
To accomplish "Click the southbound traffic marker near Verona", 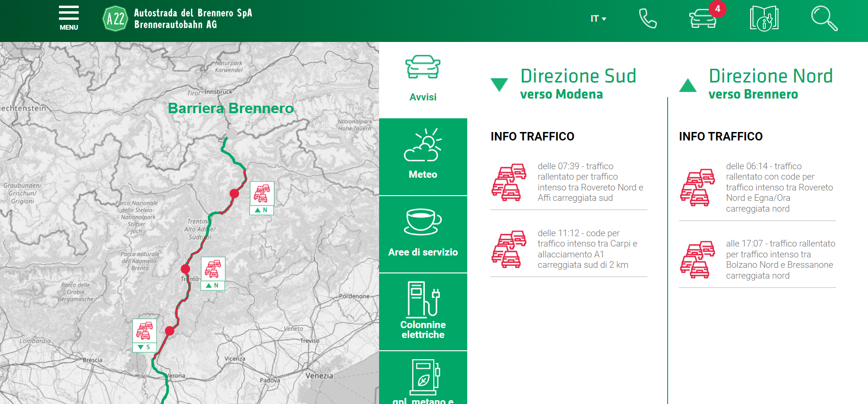I will [145, 335].
